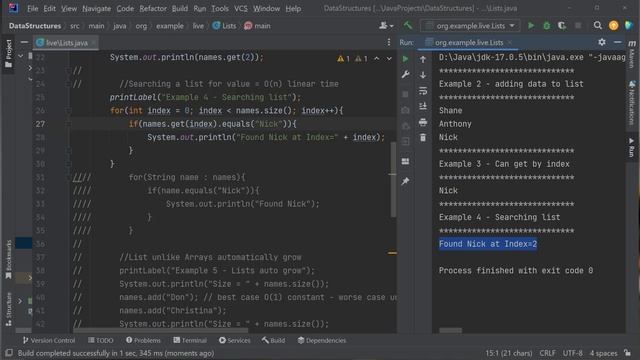Image resolution: width=640 pixels, height=360 pixels.
Task: Toggle the Structure tool window button
Action: 8,309
